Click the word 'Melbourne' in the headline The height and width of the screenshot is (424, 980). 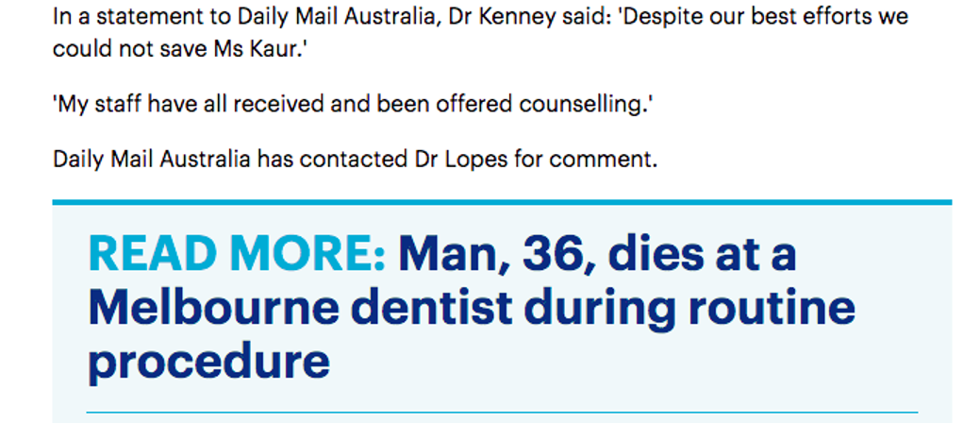212,310
